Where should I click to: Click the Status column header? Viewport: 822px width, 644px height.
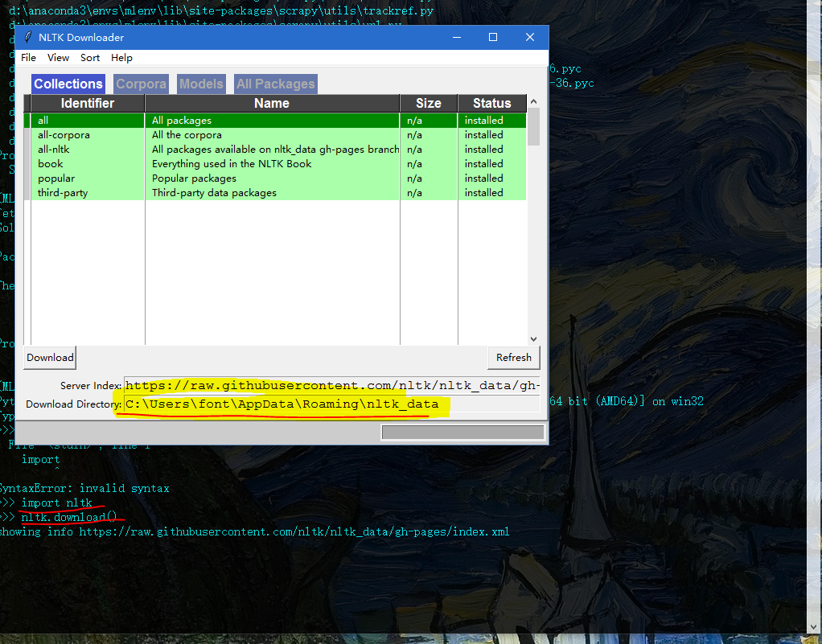click(491, 103)
